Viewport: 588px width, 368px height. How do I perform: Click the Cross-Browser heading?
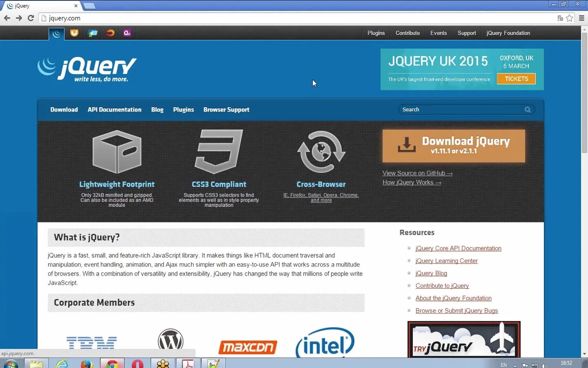click(x=321, y=184)
